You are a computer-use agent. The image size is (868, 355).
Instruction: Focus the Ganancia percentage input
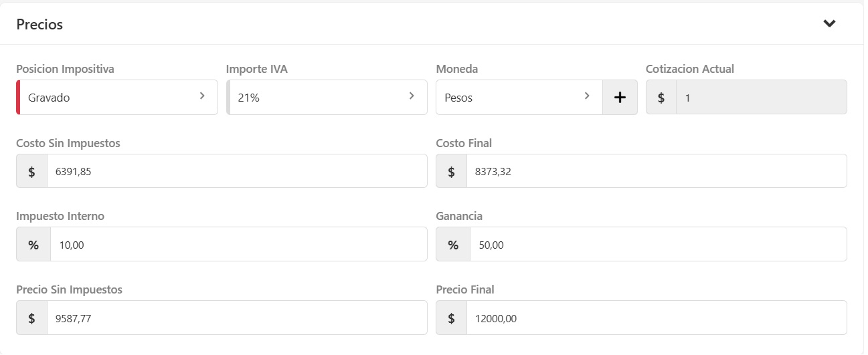click(657, 245)
